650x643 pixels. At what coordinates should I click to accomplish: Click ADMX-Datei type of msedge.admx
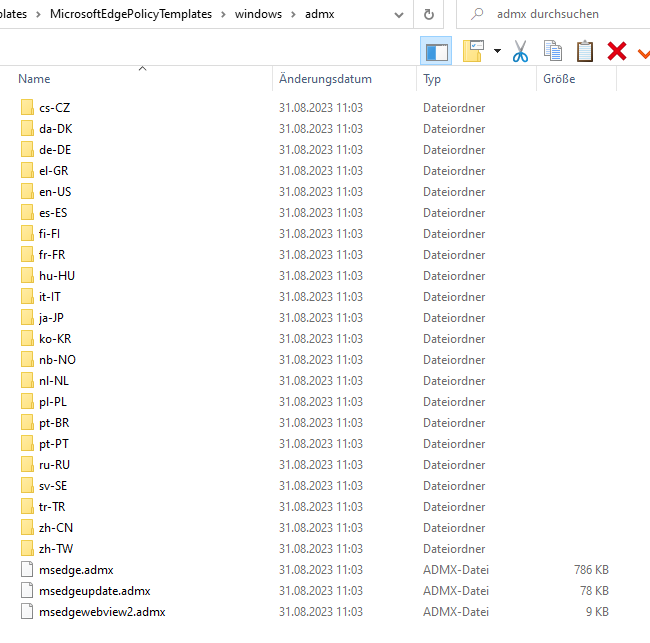click(x=456, y=570)
